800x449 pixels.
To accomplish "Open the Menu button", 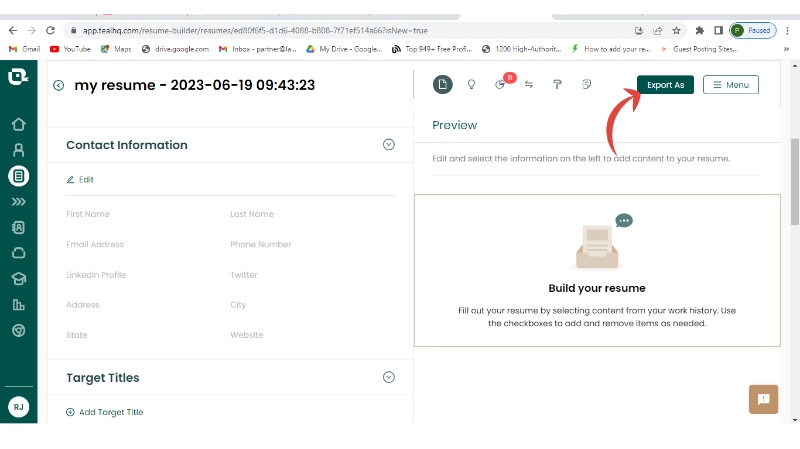I will point(730,85).
